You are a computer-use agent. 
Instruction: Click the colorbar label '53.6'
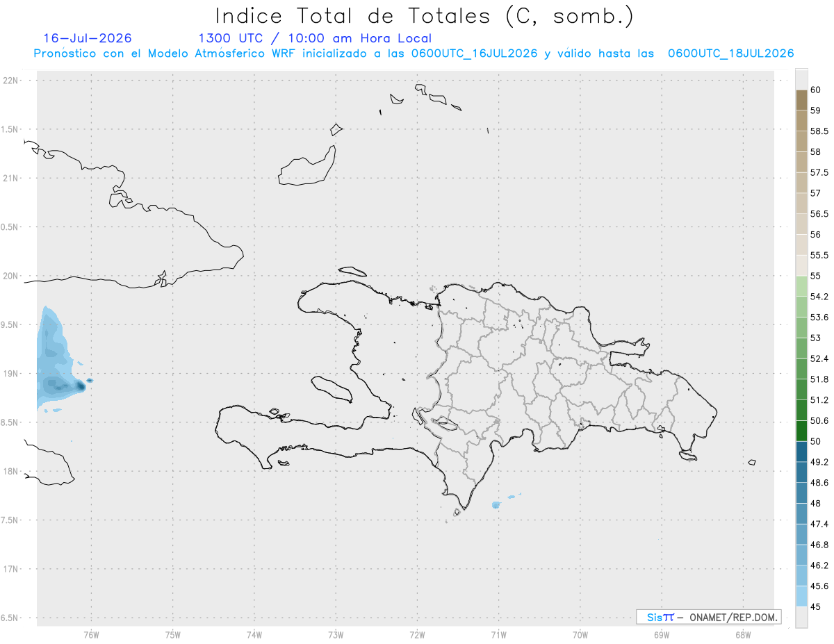(x=819, y=317)
